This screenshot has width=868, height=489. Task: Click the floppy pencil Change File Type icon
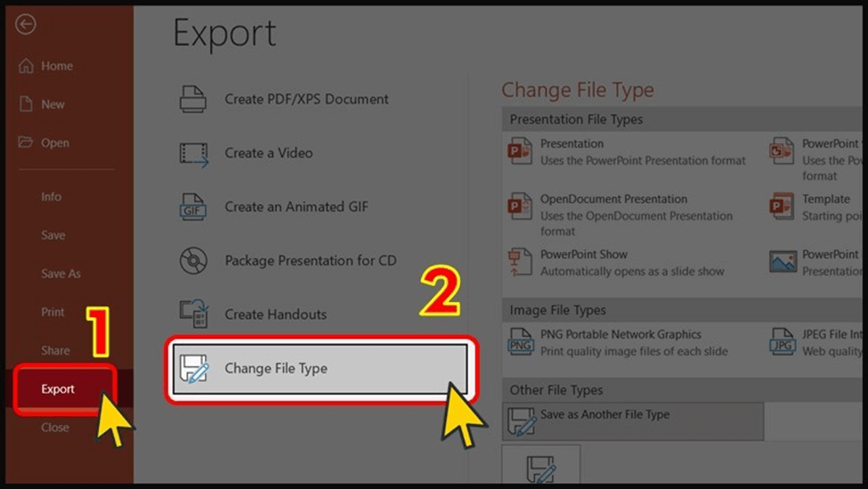(194, 369)
